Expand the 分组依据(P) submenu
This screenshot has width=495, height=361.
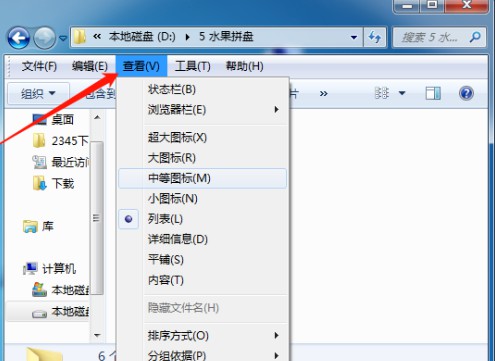(203, 355)
